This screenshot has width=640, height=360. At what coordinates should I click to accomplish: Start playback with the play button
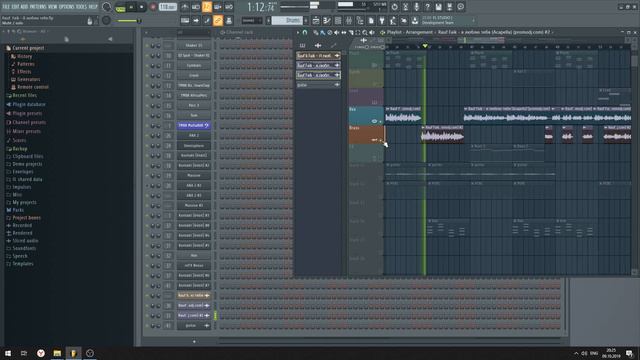pos(131,7)
